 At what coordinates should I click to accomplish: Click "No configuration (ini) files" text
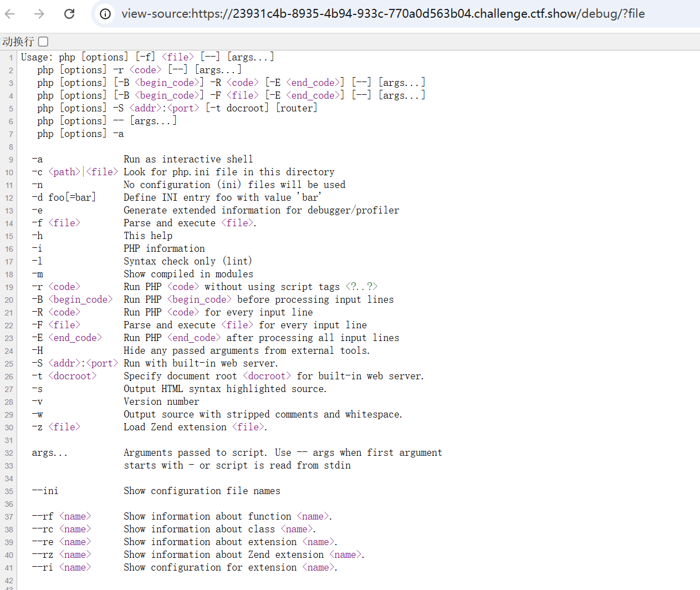(x=234, y=185)
